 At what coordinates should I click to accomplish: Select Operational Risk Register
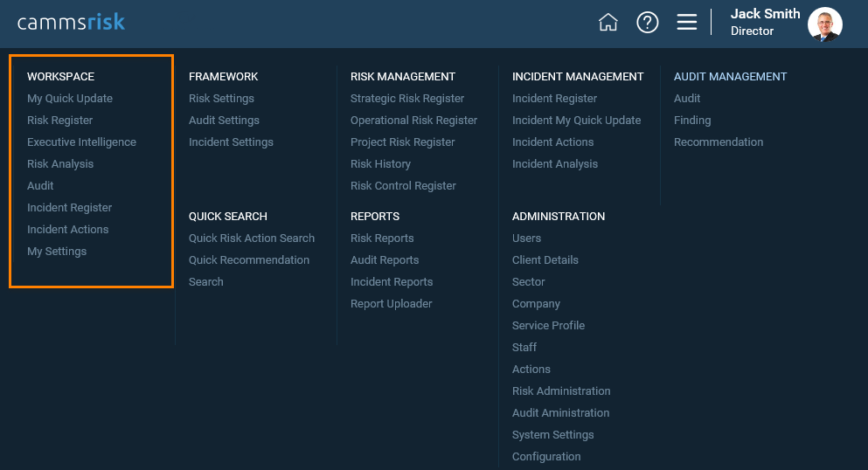[413, 120]
